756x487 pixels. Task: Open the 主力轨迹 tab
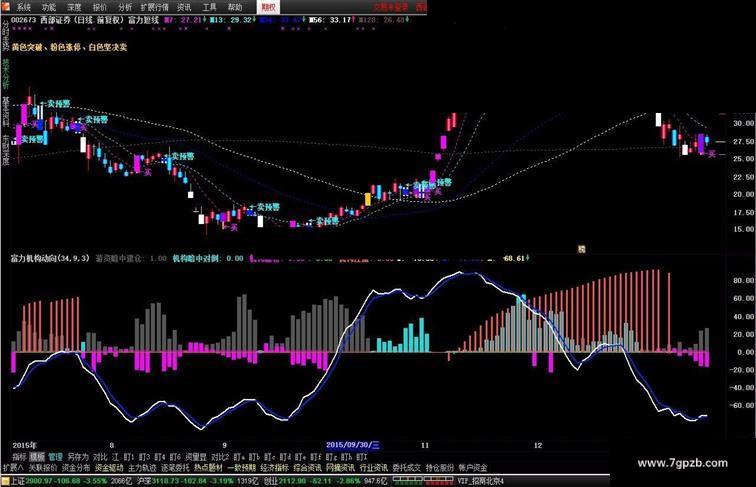point(142,468)
